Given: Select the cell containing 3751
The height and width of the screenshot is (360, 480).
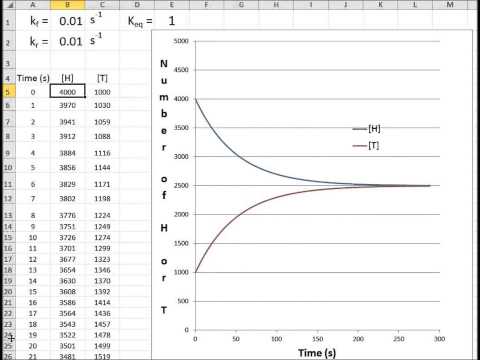Looking at the screenshot, I should [68, 226].
